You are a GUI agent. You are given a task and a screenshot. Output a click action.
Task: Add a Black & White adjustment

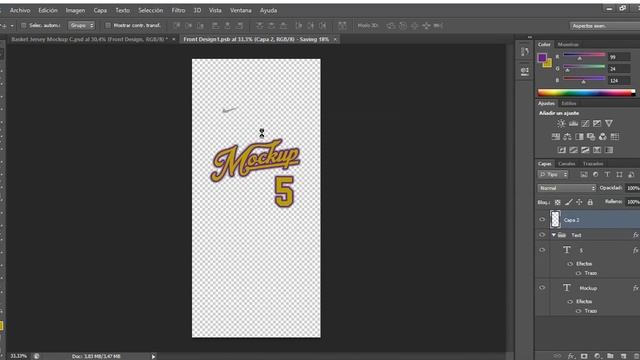pyautogui.click(x=579, y=137)
